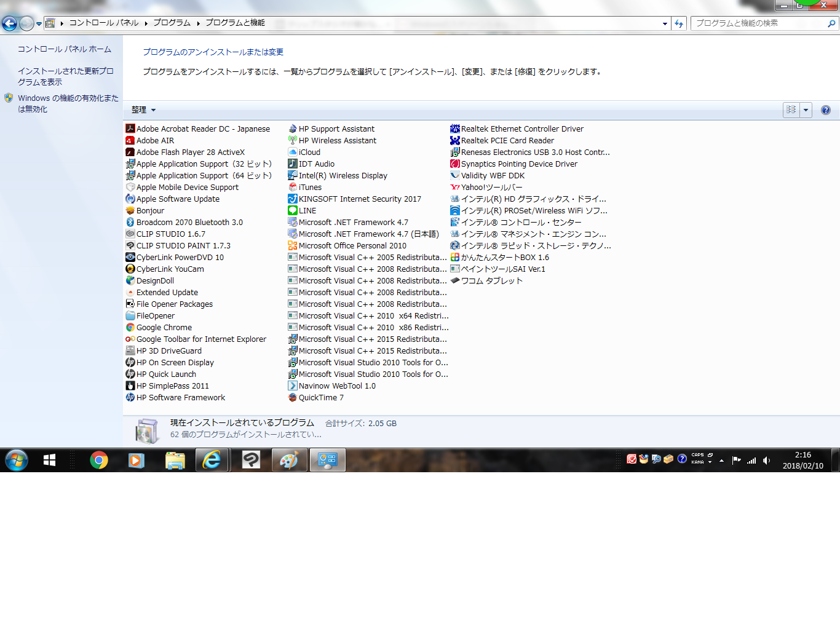Select the "CyberLink PowerDVD 10" entry
Screen dimensions: 840x637
175,257
